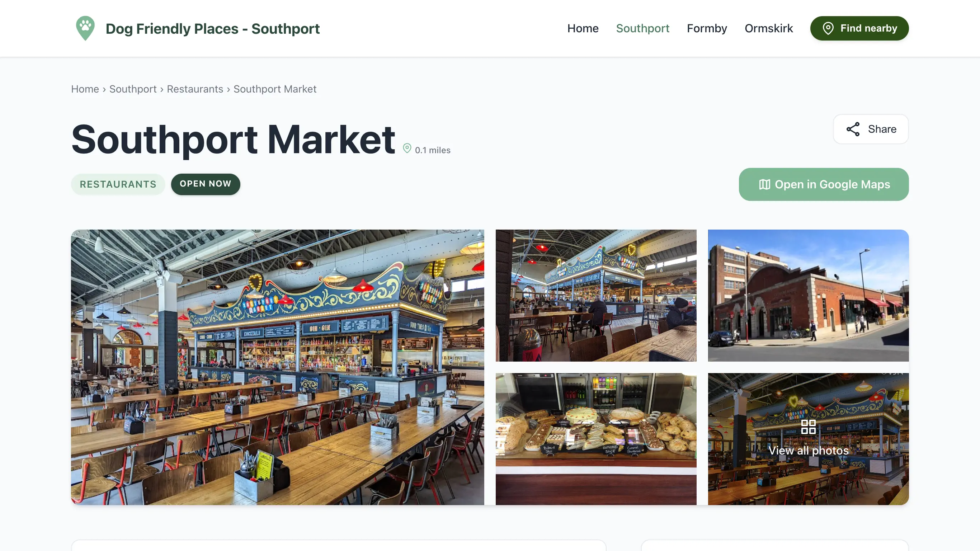Click the RESTAURANTS category tag
980x551 pixels.
click(x=118, y=184)
